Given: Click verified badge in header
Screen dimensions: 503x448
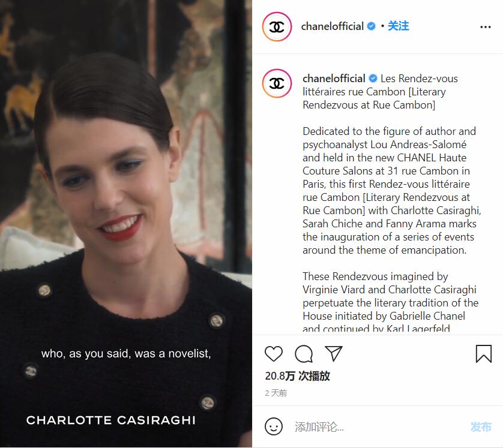Looking at the screenshot, I should (371, 26).
